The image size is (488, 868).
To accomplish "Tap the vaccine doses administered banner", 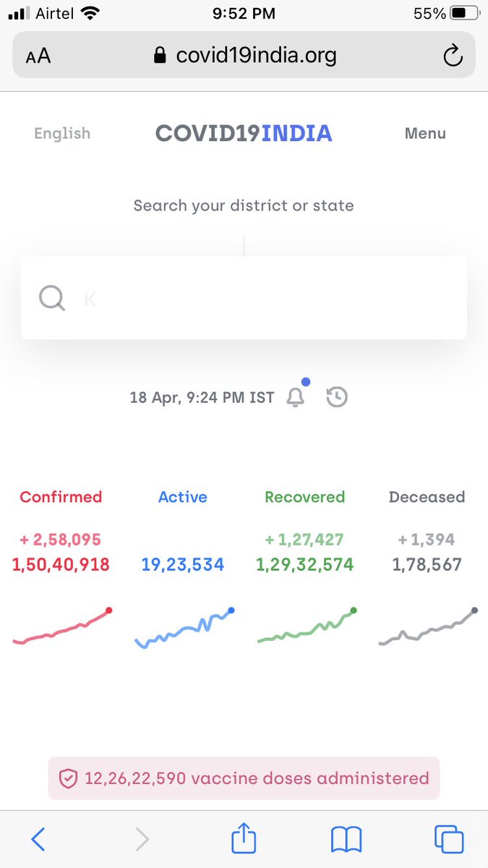I will coord(244,778).
